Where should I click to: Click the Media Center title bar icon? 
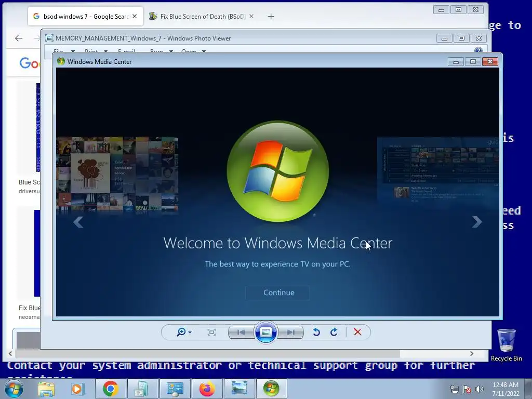61,61
